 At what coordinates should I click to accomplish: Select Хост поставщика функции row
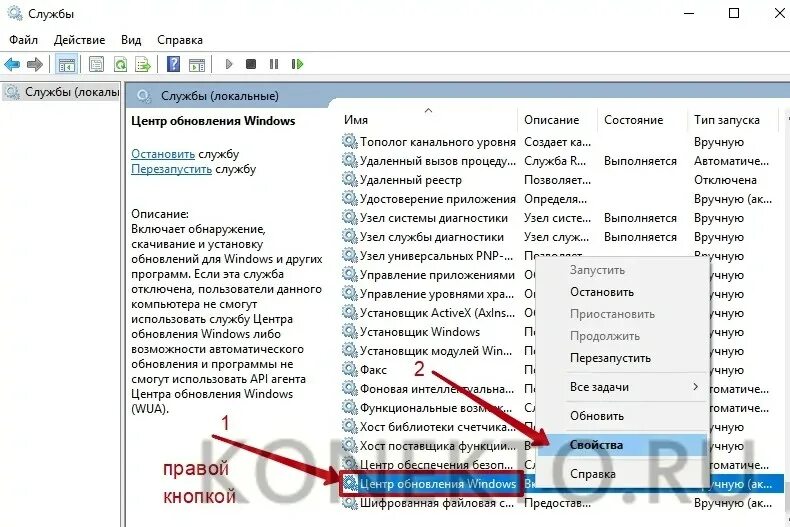437,445
